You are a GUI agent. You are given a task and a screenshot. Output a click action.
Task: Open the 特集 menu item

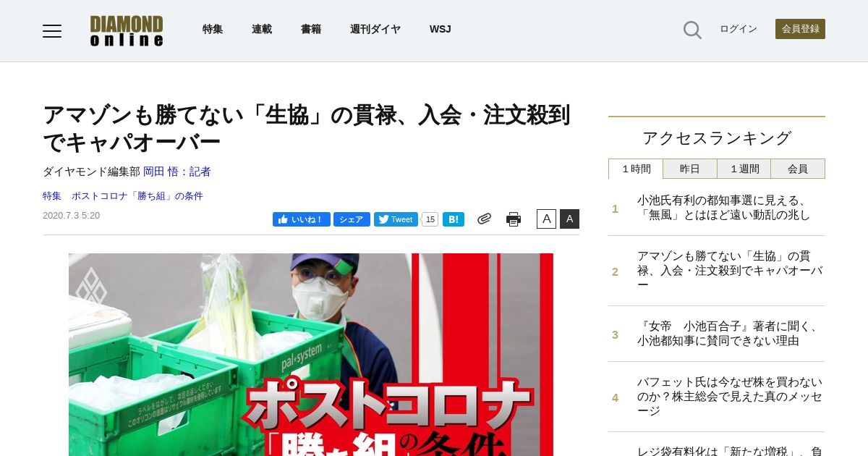tap(213, 29)
